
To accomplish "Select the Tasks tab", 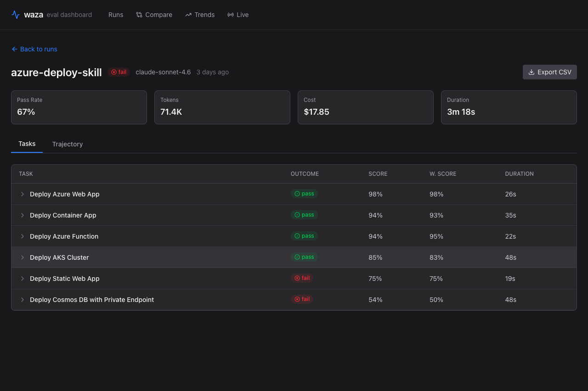I will click(27, 144).
